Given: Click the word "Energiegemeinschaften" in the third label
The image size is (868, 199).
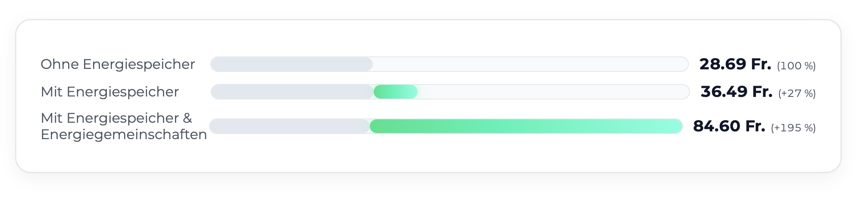Looking at the screenshot, I should tap(124, 134).
